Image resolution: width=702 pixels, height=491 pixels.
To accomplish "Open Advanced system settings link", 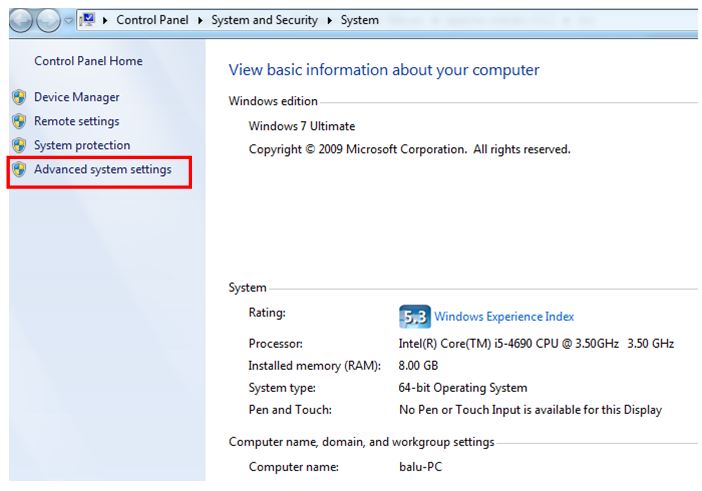I will pyautogui.click(x=103, y=169).
